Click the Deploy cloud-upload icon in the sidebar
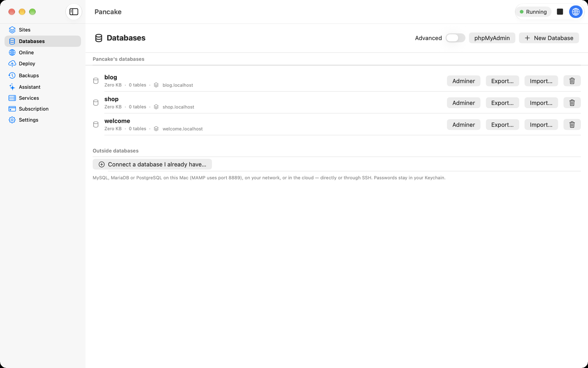588x368 pixels. [x=12, y=64]
